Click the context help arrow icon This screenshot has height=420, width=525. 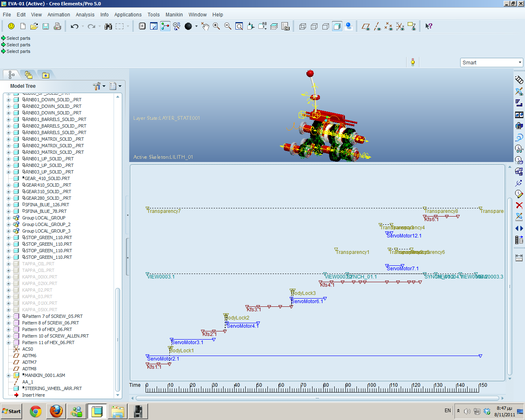pos(429,26)
